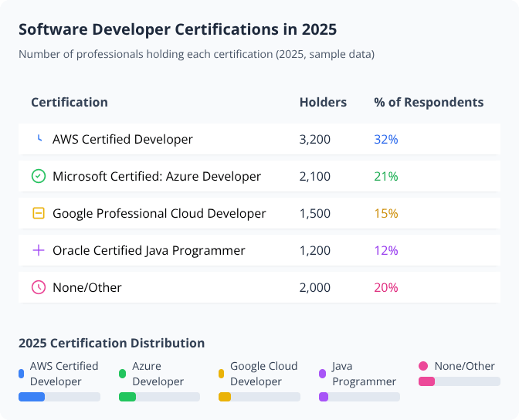Click the Java Programmer legend label
The width and height of the screenshot is (519, 420).
click(364, 374)
